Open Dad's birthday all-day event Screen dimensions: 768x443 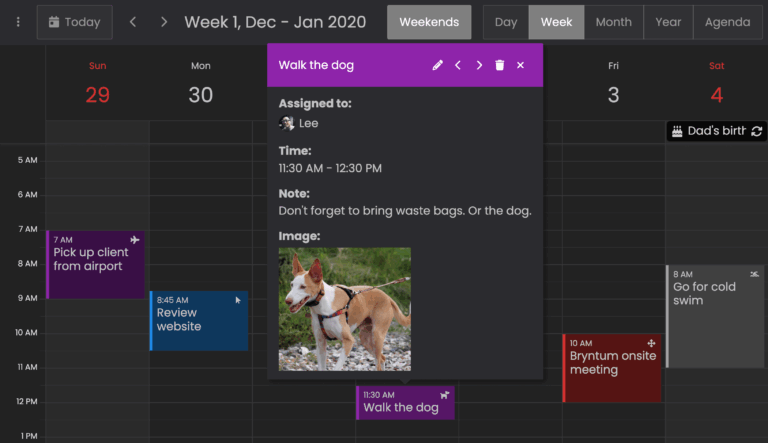pyautogui.click(x=717, y=131)
